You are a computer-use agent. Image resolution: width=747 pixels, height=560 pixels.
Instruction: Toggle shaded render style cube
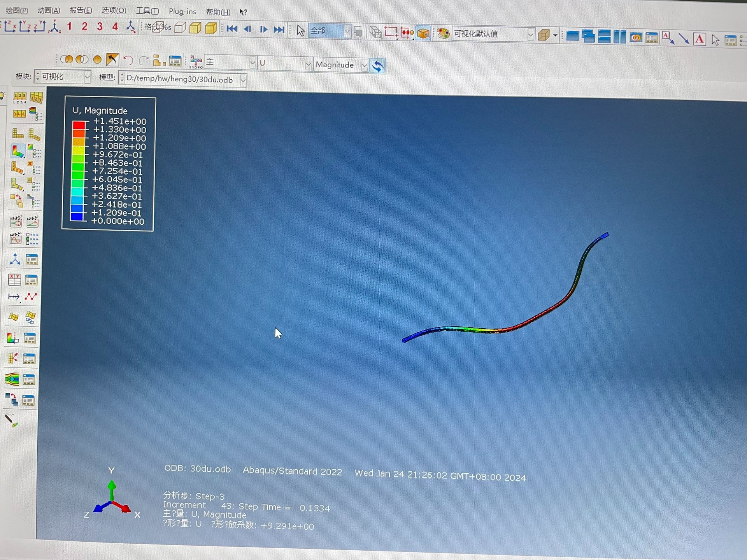[x=211, y=28]
